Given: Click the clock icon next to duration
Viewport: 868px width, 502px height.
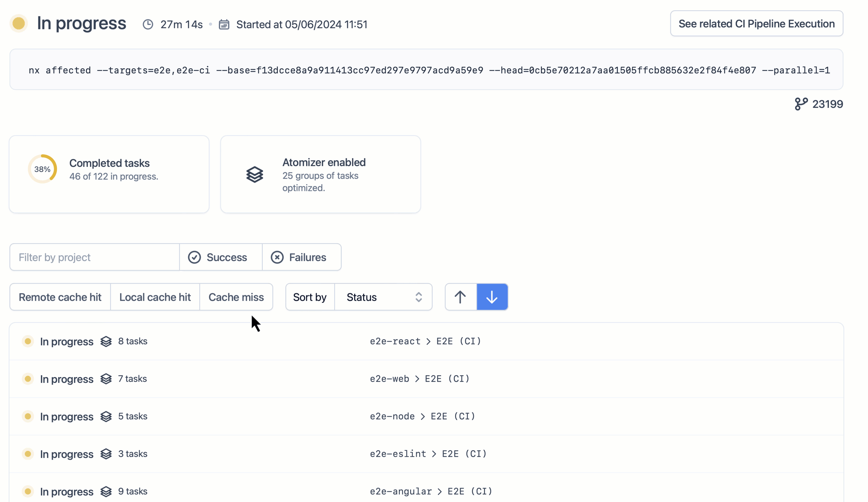Looking at the screenshot, I should (x=148, y=24).
